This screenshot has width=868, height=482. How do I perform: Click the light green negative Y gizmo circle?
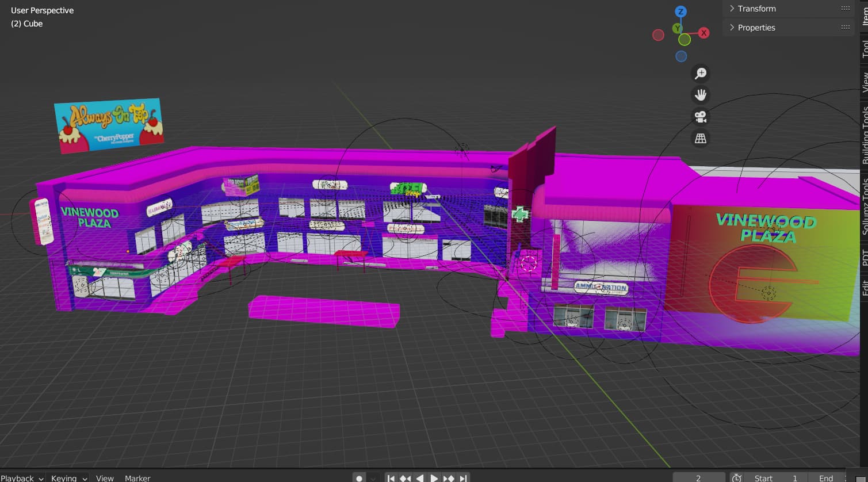click(685, 40)
